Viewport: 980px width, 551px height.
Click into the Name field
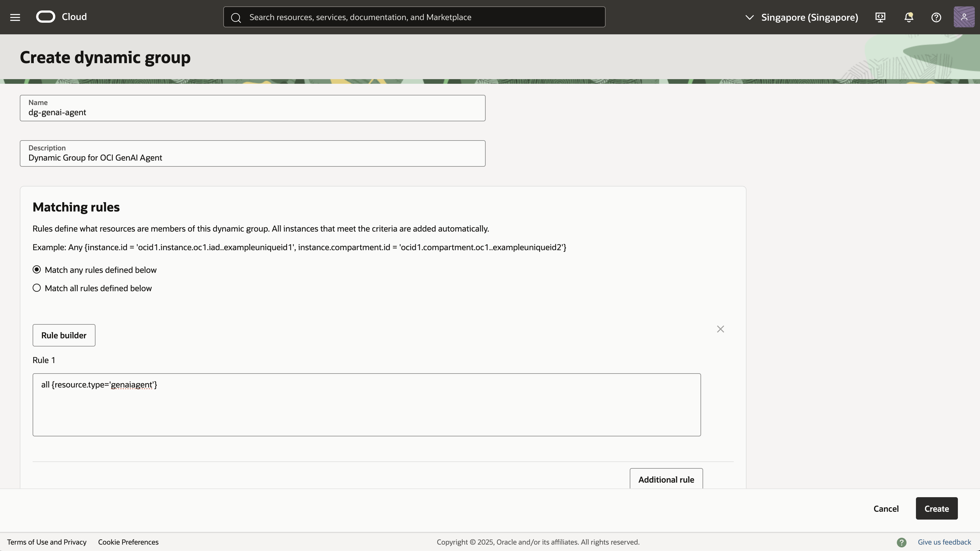click(x=252, y=112)
